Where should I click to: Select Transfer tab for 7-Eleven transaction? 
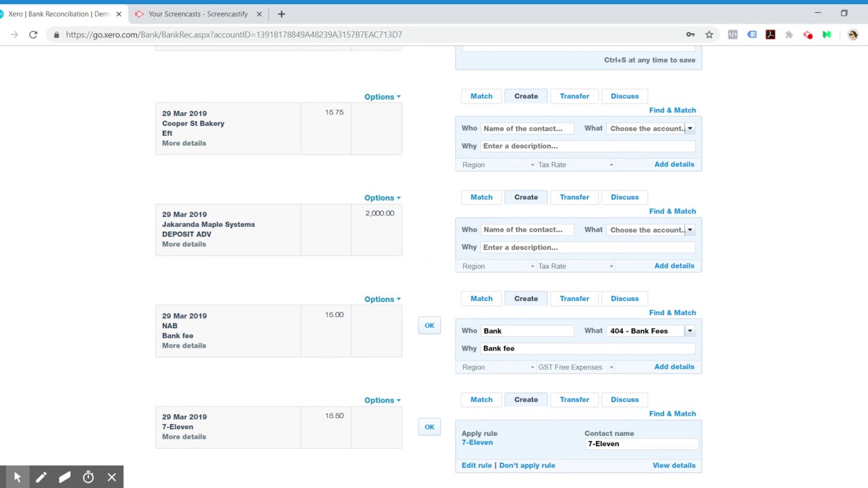[x=574, y=399]
